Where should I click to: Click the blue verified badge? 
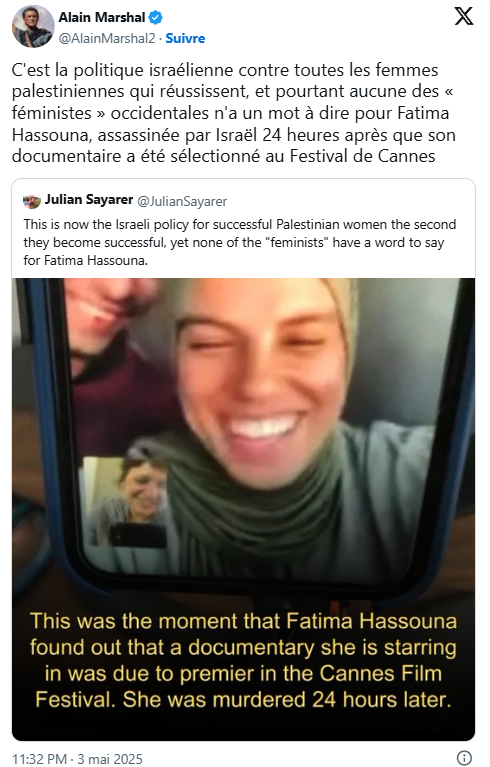156,18
